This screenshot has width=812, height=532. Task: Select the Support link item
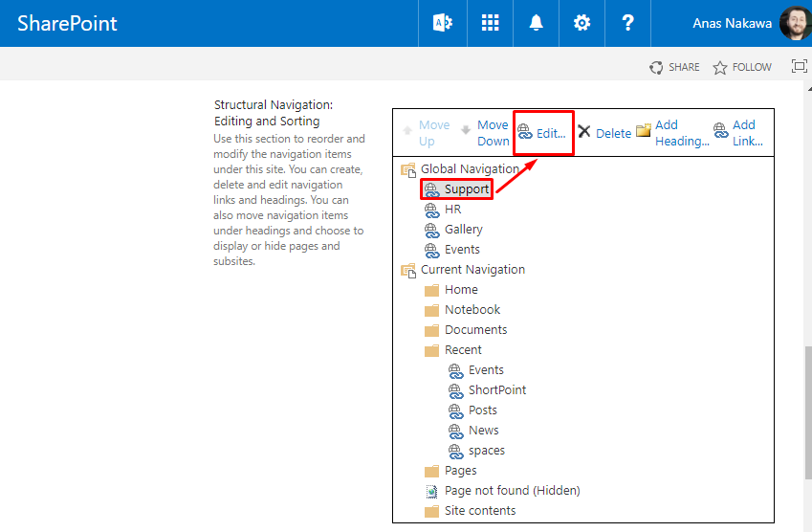(467, 189)
